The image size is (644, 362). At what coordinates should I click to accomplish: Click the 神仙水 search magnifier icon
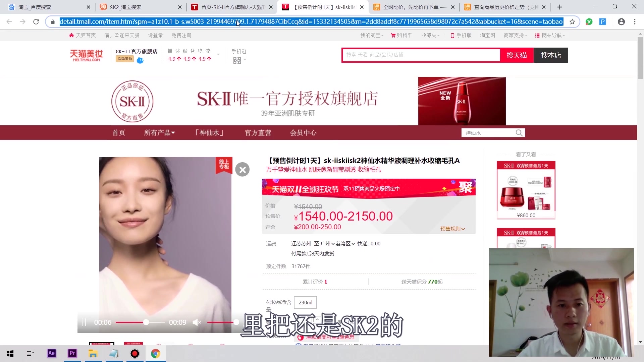tap(519, 133)
